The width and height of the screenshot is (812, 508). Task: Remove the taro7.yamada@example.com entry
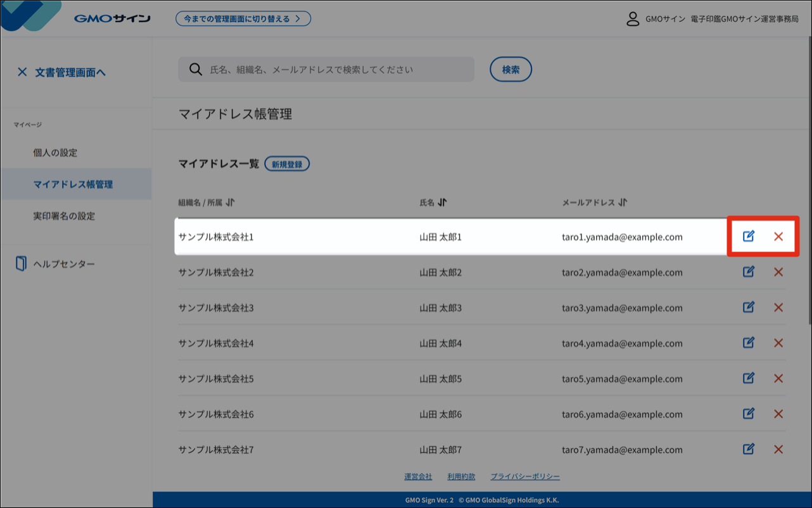778,449
